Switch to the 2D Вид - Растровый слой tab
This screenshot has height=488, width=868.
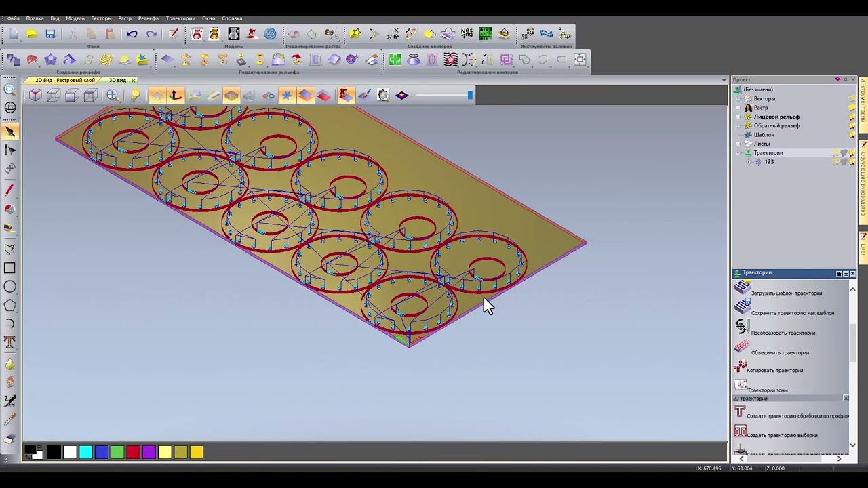pyautogui.click(x=65, y=80)
